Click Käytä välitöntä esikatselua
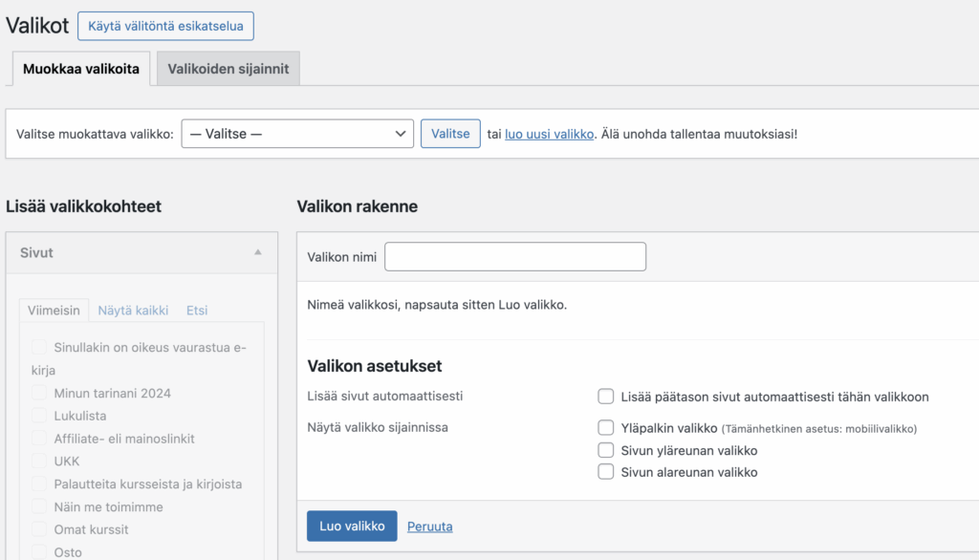 pyautogui.click(x=164, y=26)
